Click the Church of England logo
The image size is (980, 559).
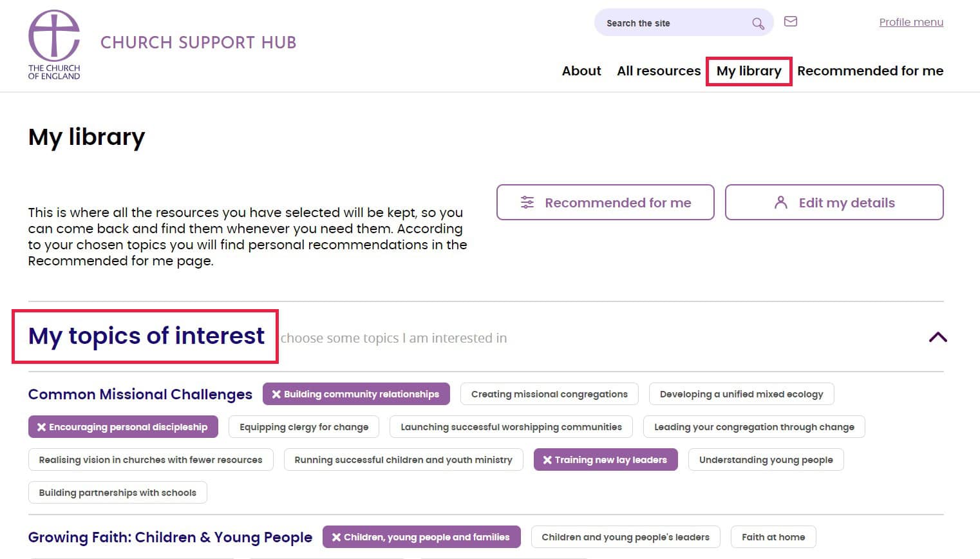(54, 43)
